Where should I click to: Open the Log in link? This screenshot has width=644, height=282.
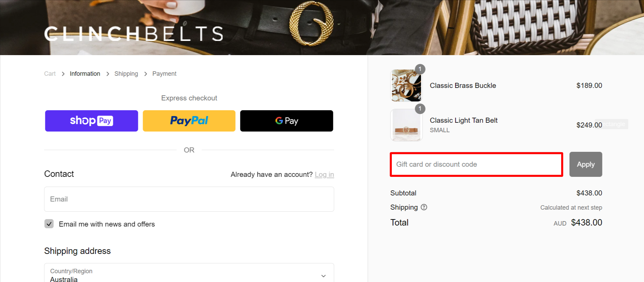click(324, 174)
